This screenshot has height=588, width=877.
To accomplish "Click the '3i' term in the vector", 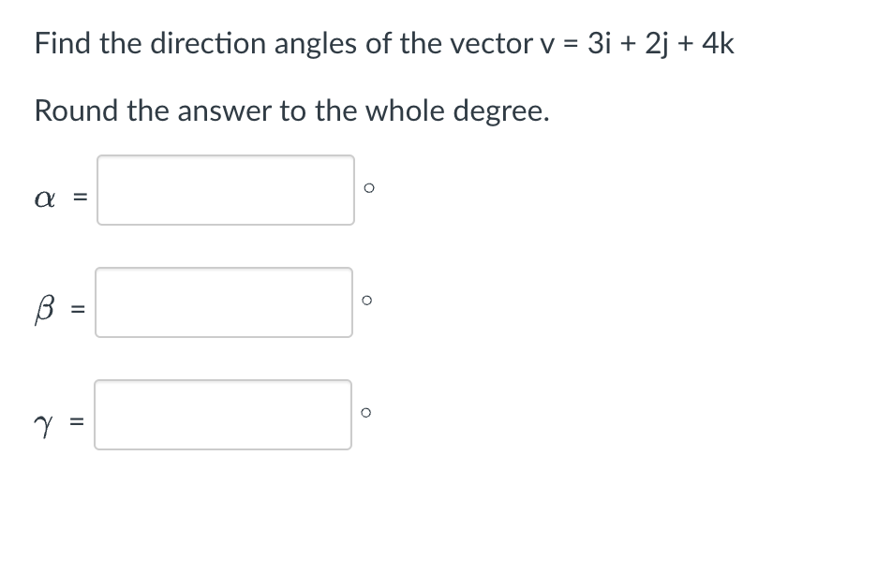I will pos(600,43).
